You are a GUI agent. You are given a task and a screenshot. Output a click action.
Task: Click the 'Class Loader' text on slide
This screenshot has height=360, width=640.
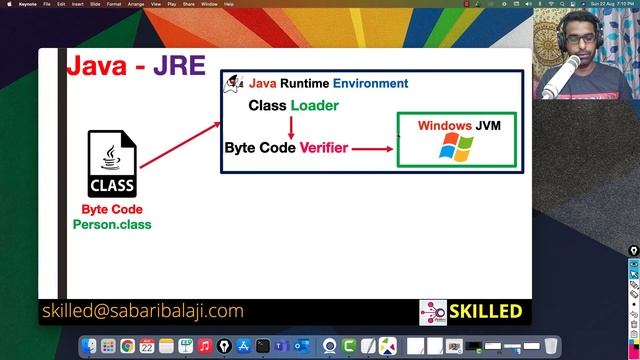click(x=293, y=105)
